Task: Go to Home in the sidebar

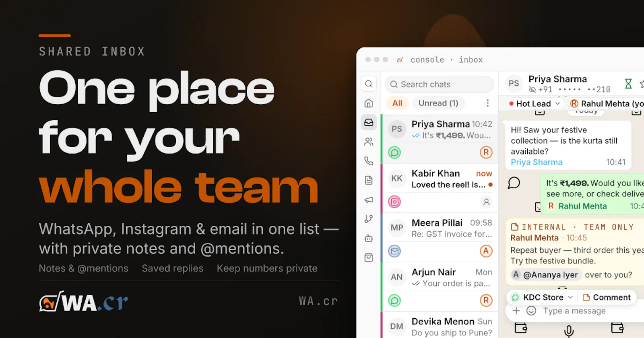Action: pos(369,103)
